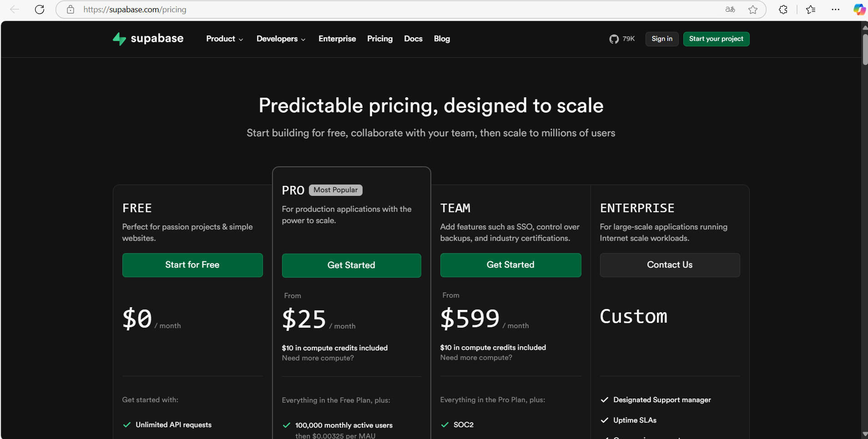Open the Blog nav item
The image size is (868, 439).
pos(442,39)
